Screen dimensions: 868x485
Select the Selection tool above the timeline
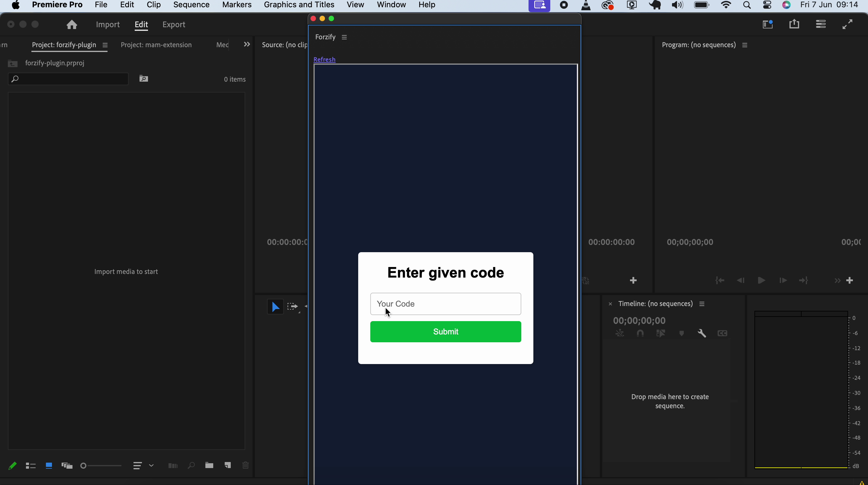point(275,306)
